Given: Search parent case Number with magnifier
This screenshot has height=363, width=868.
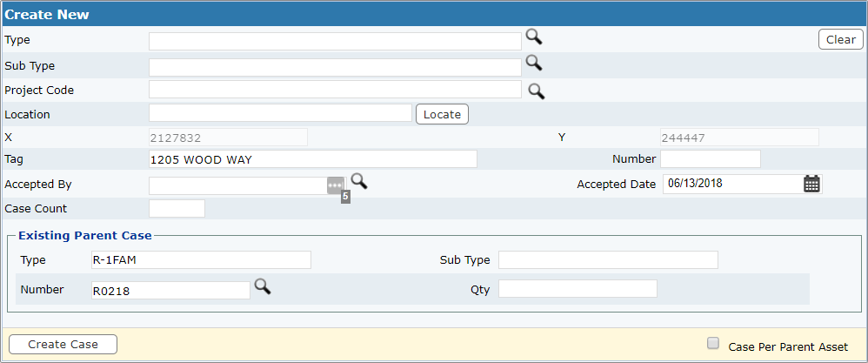Looking at the screenshot, I should (263, 286).
